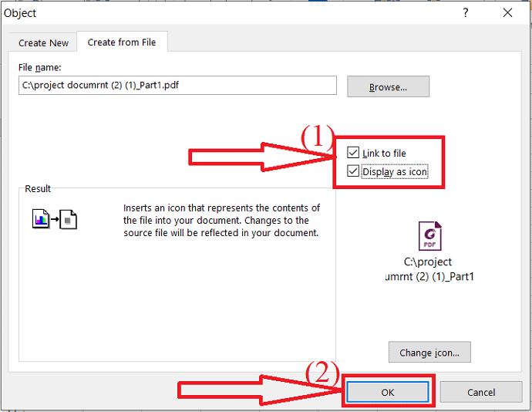This screenshot has width=532, height=412.
Task: Confirm with the OK button
Action: (388, 392)
